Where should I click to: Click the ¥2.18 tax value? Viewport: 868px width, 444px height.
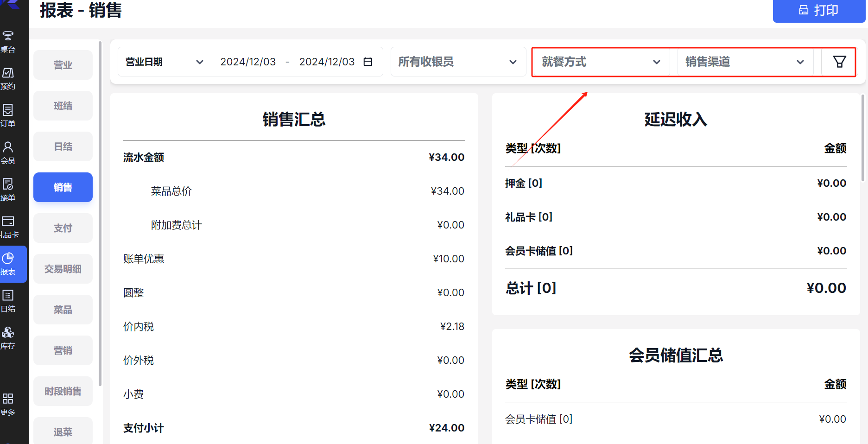tap(452, 327)
